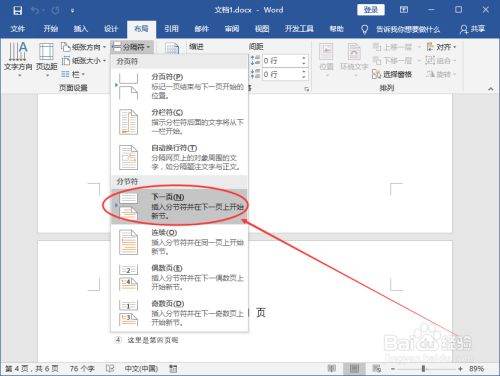
Task: Open the 对齐 align dropdown
Action: coord(441,47)
